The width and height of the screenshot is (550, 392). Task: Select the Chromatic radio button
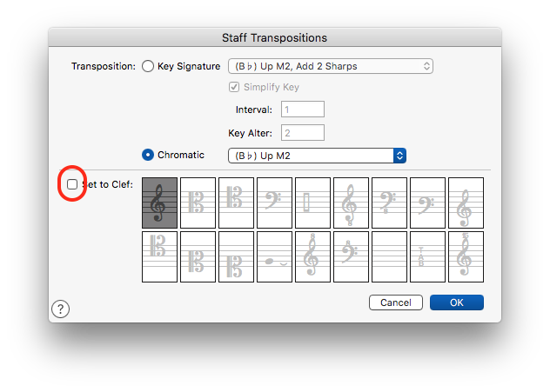(147, 155)
